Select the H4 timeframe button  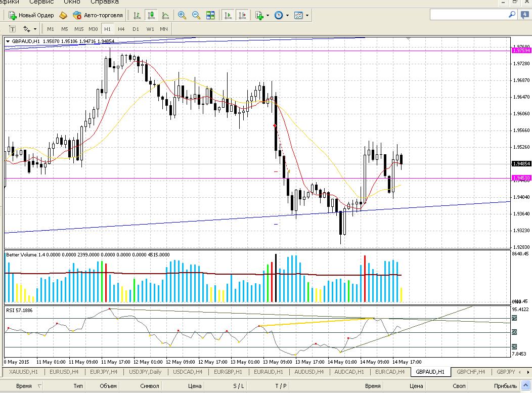coord(121,29)
